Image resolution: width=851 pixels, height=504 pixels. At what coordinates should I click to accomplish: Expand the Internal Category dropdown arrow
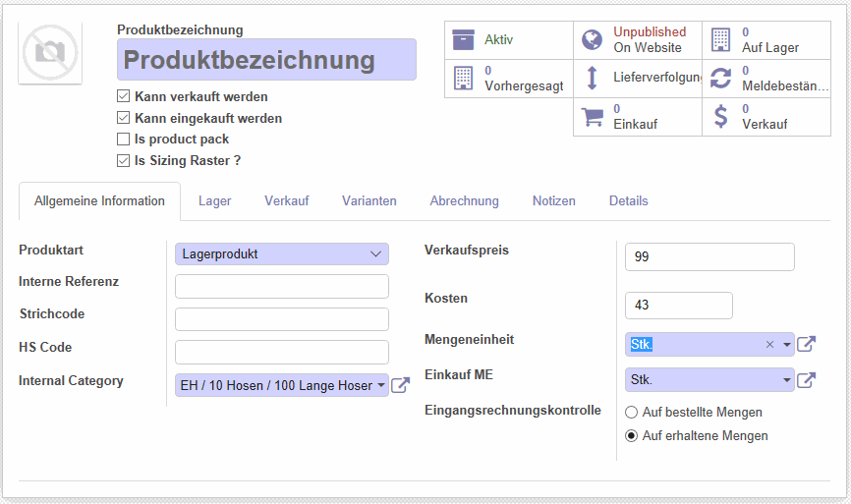(x=381, y=385)
